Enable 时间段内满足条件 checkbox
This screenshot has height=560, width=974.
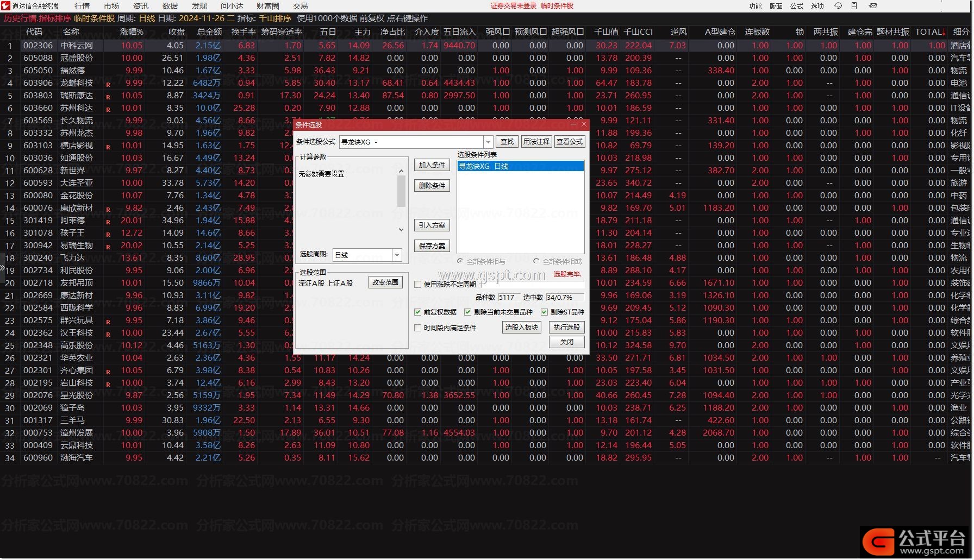417,328
